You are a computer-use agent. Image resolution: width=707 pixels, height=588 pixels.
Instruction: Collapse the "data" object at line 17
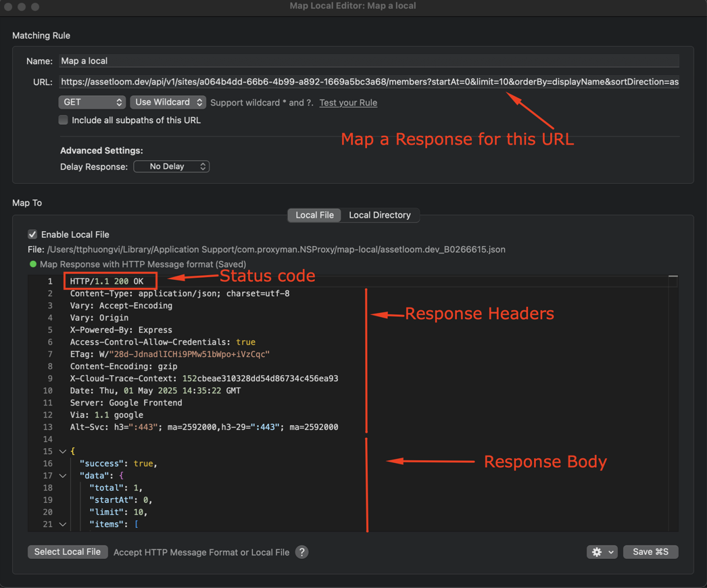click(x=63, y=476)
